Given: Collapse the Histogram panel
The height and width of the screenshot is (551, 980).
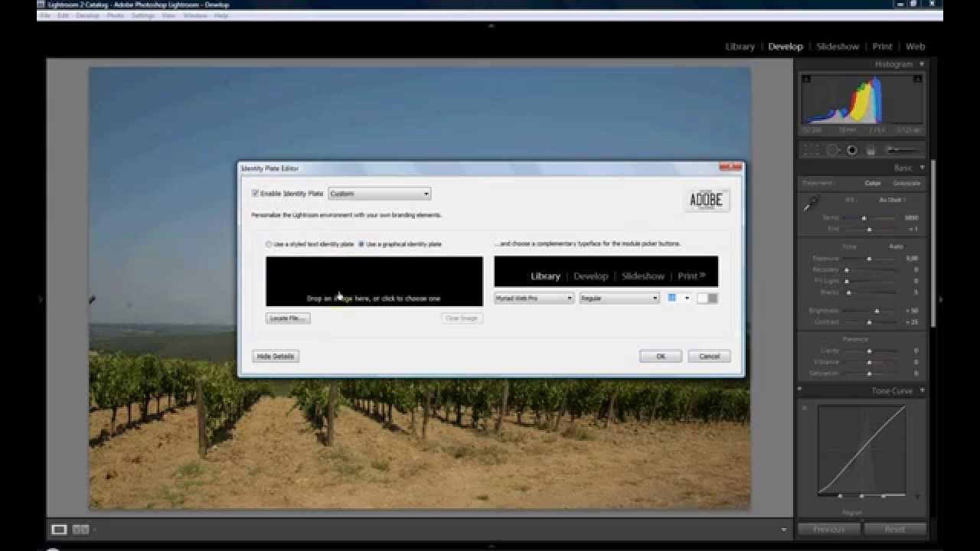Looking at the screenshot, I should pos(922,64).
